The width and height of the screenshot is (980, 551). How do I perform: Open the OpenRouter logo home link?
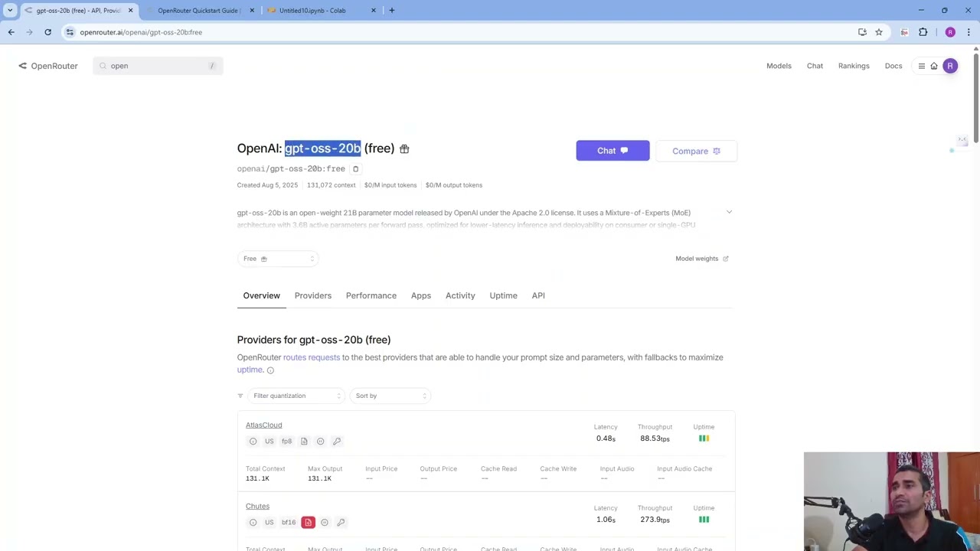pyautogui.click(x=48, y=66)
